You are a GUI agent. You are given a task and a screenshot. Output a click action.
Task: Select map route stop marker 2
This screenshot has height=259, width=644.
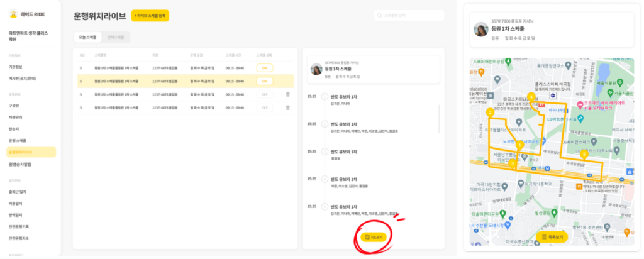coord(489,113)
